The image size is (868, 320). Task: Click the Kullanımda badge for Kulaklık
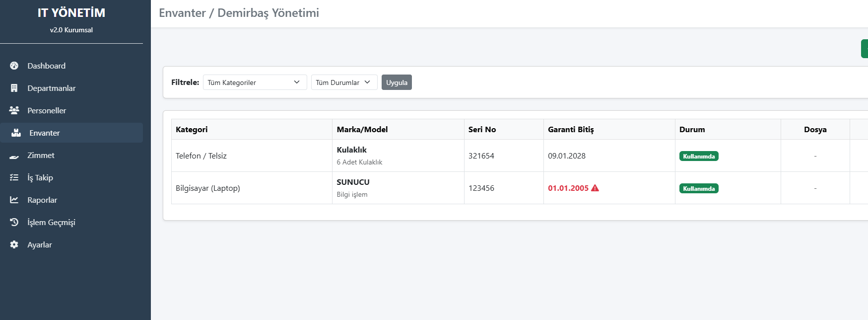pos(698,156)
